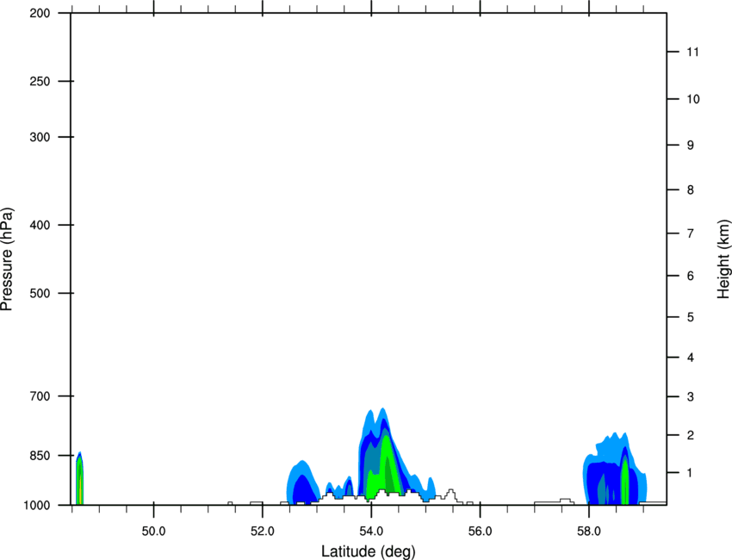Viewport: 732px width, 560px height.
Task: Click the 3 km height tick label
Action: pos(690,396)
